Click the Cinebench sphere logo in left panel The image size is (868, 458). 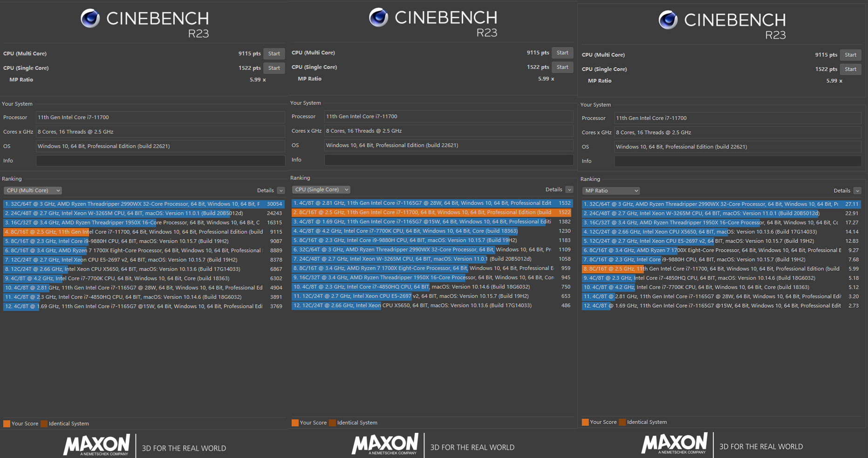coord(90,18)
